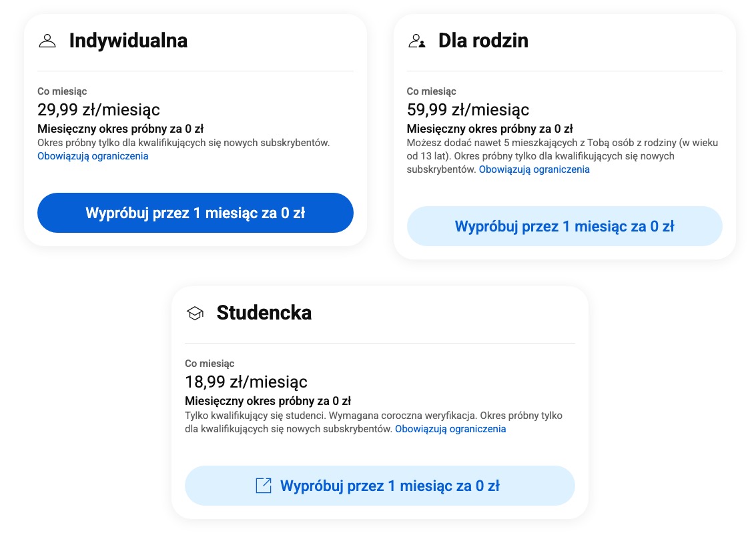Click trial period label in Studencka card
The image size is (756, 533).
(x=268, y=401)
